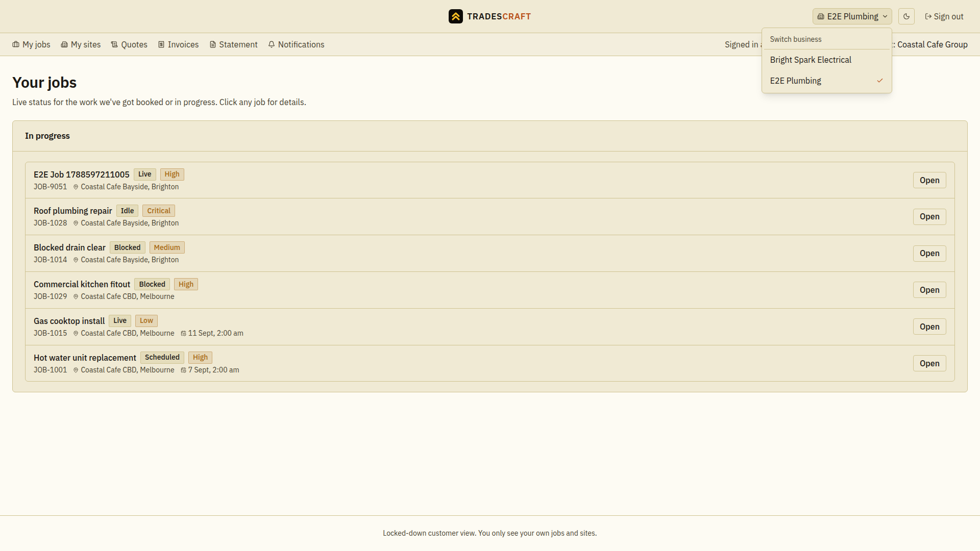
Task: Click the Invoices document icon
Action: (x=161, y=44)
